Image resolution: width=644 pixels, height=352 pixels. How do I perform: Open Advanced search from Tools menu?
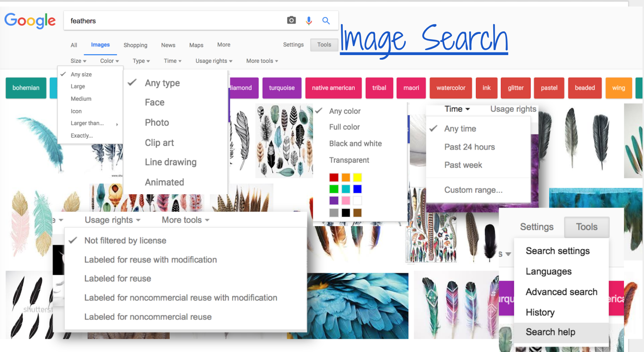561,292
